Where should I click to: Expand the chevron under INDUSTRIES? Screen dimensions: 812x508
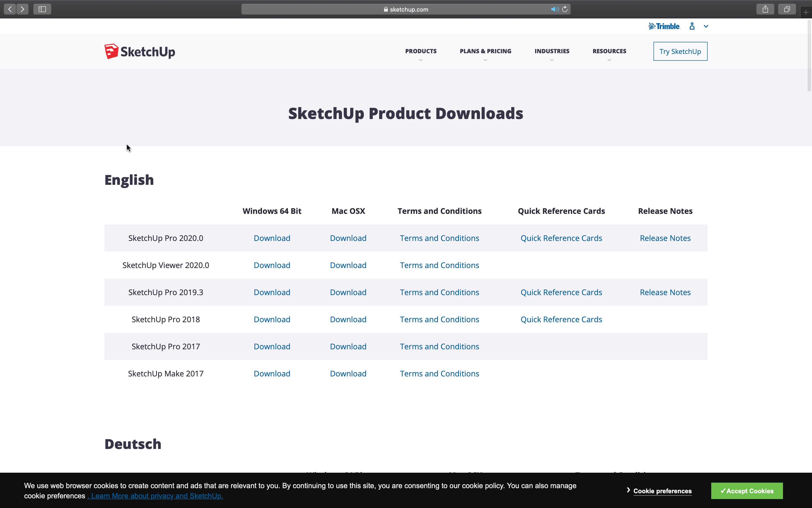(x=552, y=60)
